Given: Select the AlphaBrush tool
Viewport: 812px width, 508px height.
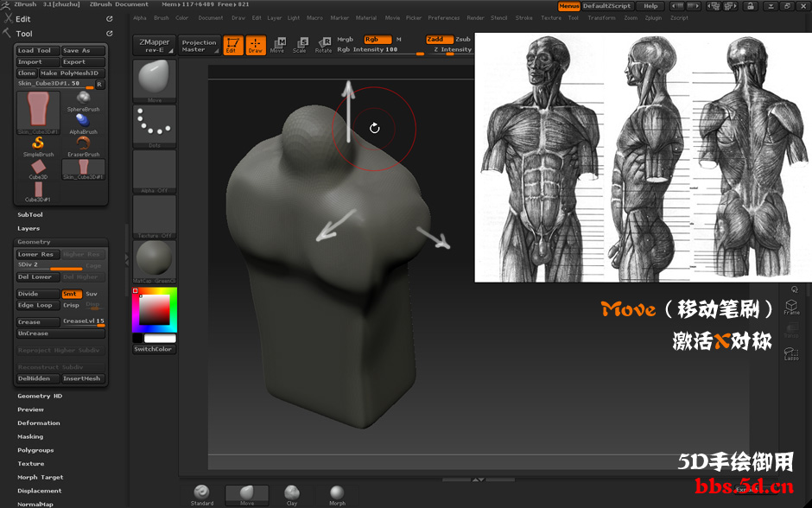Looking at the screenshot, I should click(x=83, y=124).
